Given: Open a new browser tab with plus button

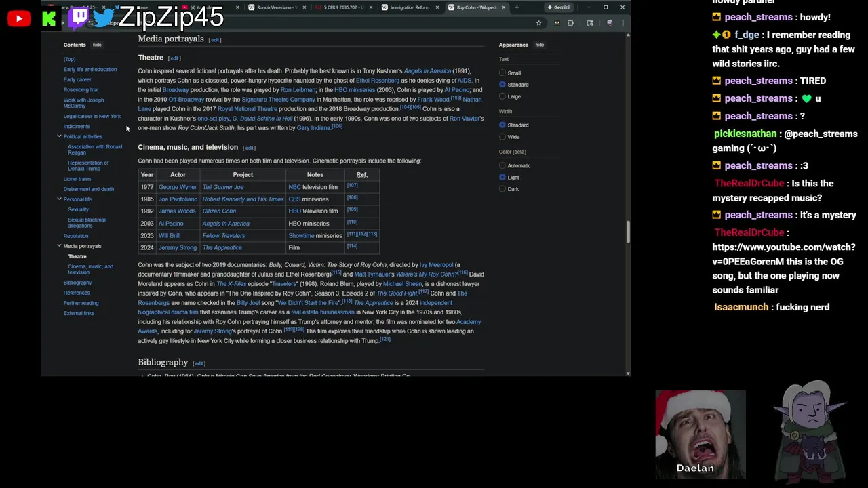Looking at the screenshot, I should coord(517,7).
